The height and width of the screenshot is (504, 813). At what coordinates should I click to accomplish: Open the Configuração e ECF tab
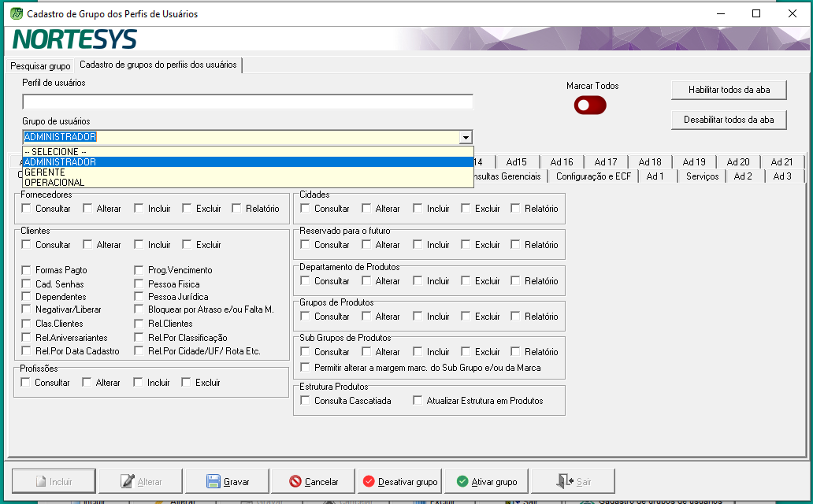[x=592, y=176]
